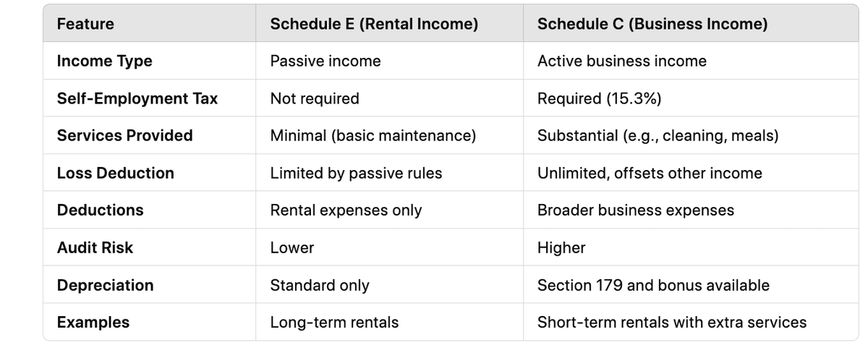This screenshot has width=868, height=348.
Task: Select the Broader business expenses cell
Action: (636, 211)
